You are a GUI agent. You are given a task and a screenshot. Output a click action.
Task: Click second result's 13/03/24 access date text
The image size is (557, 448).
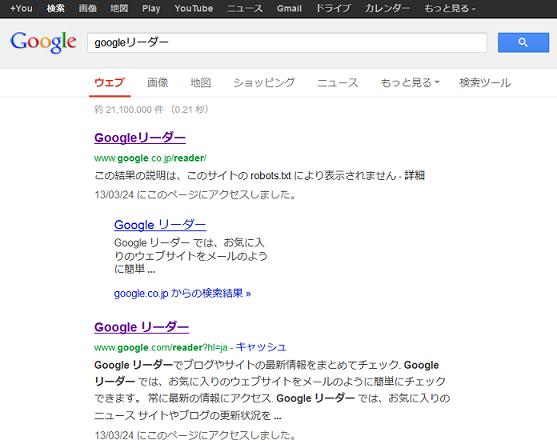[x=195, y=435]
